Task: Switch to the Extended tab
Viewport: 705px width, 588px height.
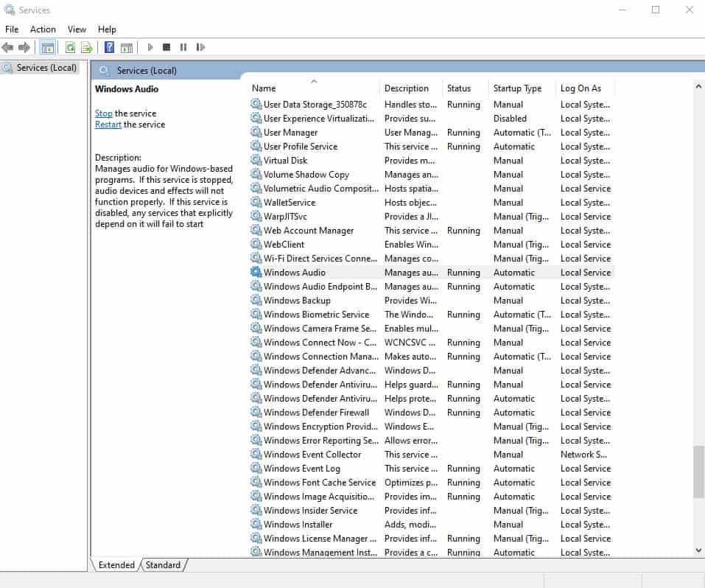Action: (x=116, y=565)
